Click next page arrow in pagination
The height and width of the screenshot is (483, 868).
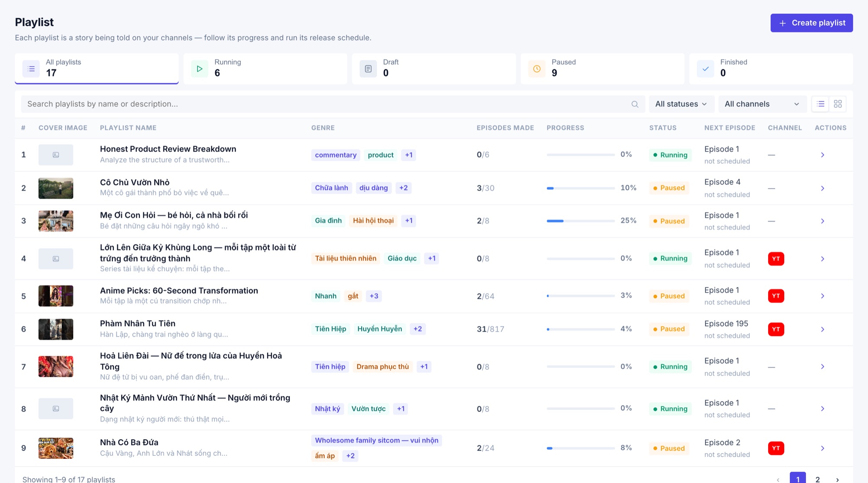click(x=837, y=480)
